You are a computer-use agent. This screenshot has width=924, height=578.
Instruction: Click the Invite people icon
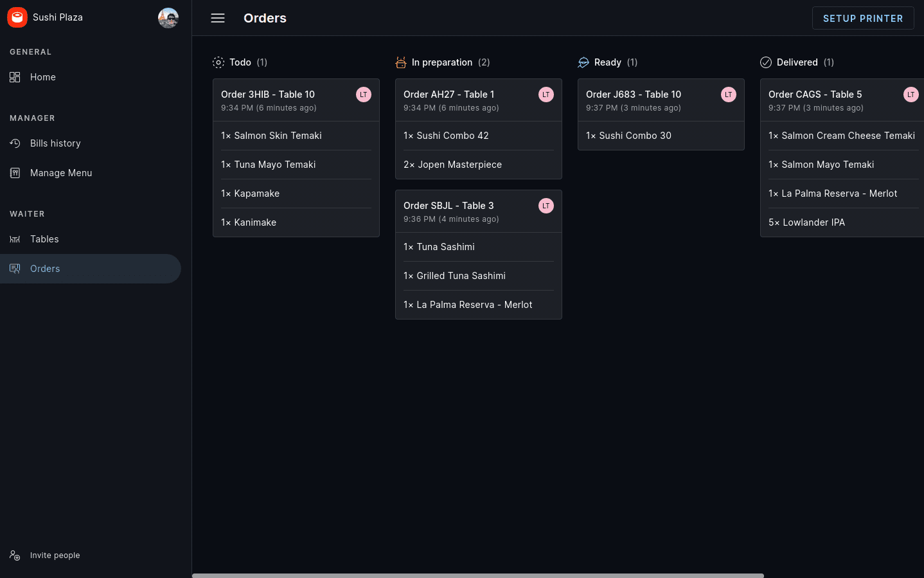(x=15, y=555)
